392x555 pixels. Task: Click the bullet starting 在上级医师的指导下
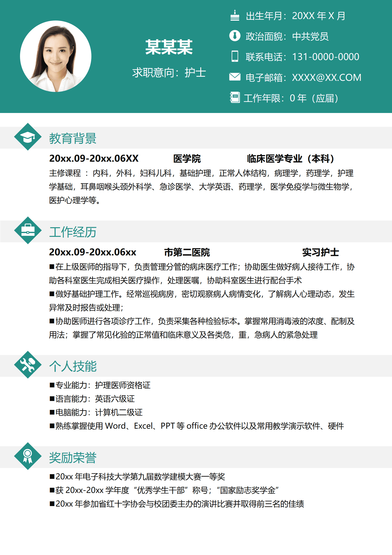pos(202,267)
